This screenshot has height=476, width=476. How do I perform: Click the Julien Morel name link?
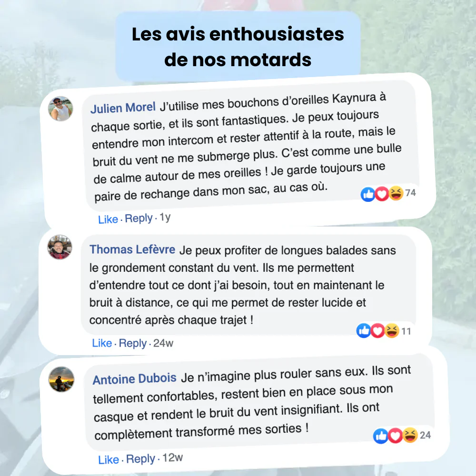click(123, 108)
